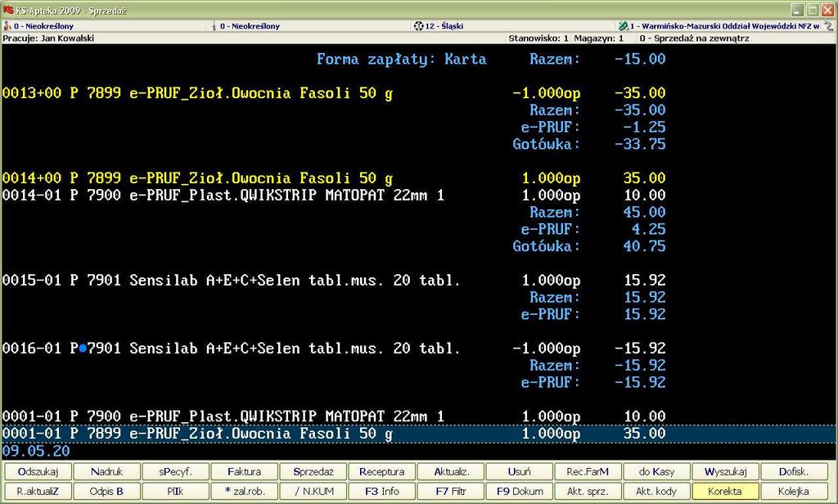Image resolution: width=838 pixels, height=504 pixels.
Task: Click the e-PRUF amount -1.25
Action: pos(644,127)
